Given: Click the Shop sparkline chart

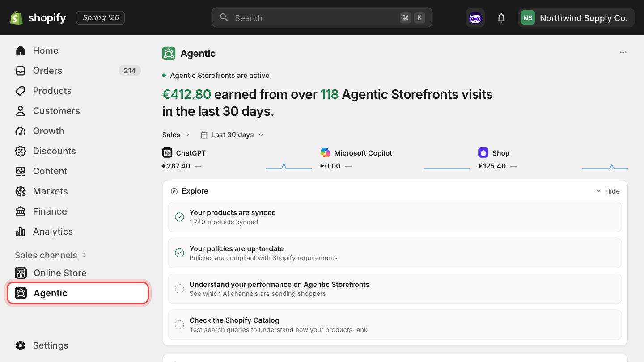Looking at the screenshot, I should click(x=605, y=166).
